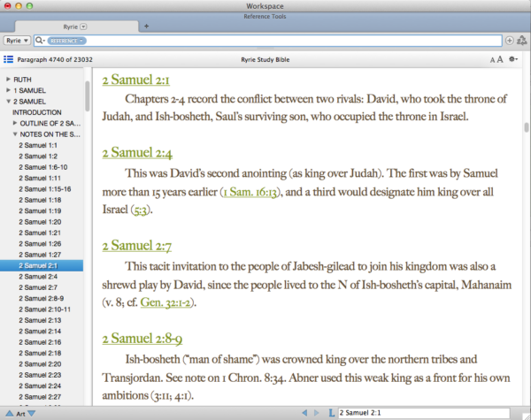Click the 2 Samuel 2:1 reference field
This screenshot has height=420, width=531.
(423, 413)
